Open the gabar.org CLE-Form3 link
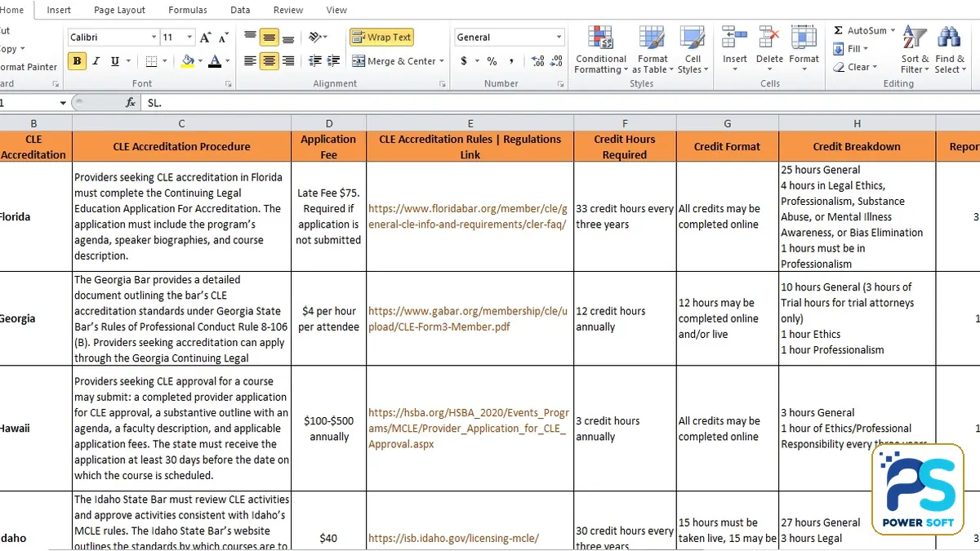The image size is (980, 551). click(467, 318)
